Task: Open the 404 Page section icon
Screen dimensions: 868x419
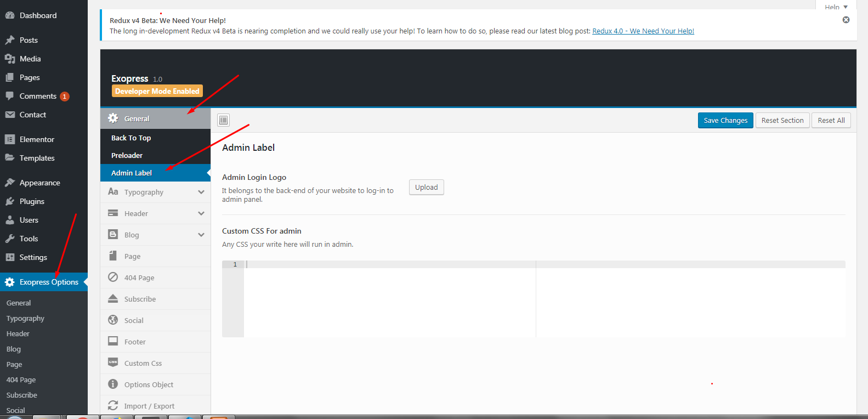Action: 113,278
